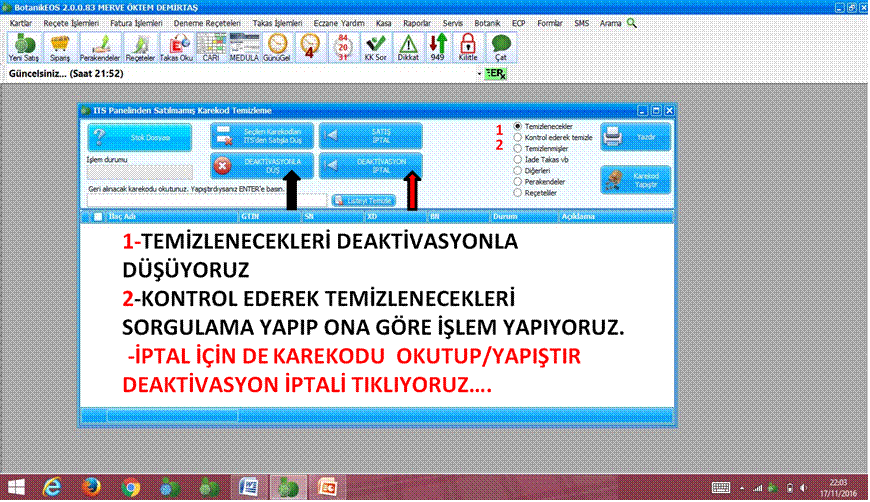Click the DEAKTİVASYON İPTAL button
Viewport: 870px width, 502px height.
click(371, 163)
